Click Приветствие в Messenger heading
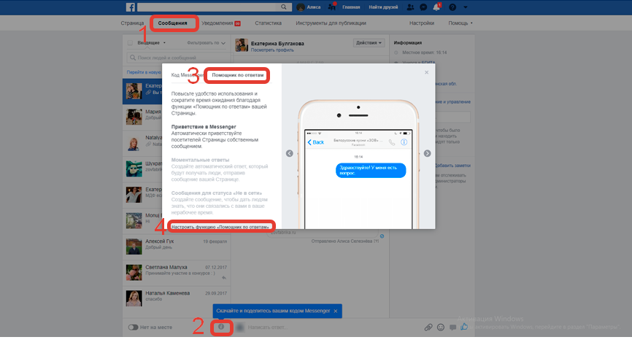 pyautogui.click(x=204, y=126)
